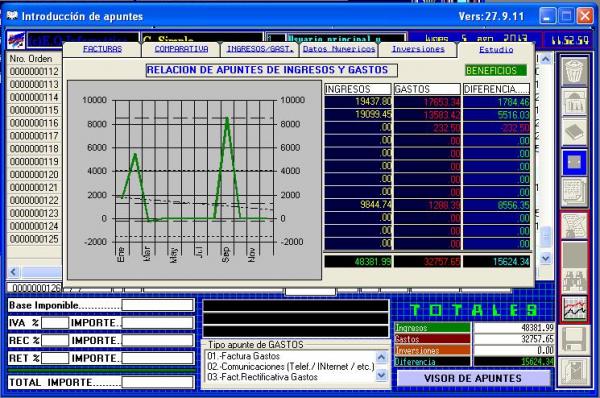Open the book icon in right sidebar
600x398 pixels.
pos(574,131)
